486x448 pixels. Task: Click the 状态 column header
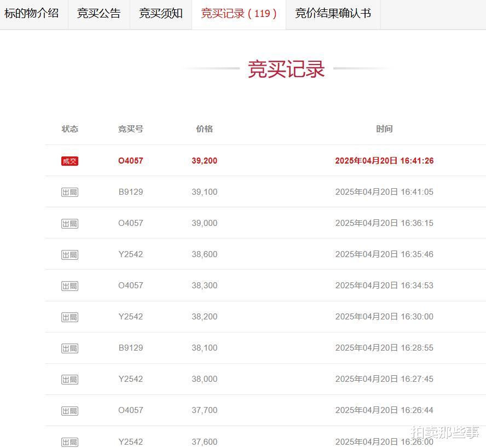(x=70, y=129)
